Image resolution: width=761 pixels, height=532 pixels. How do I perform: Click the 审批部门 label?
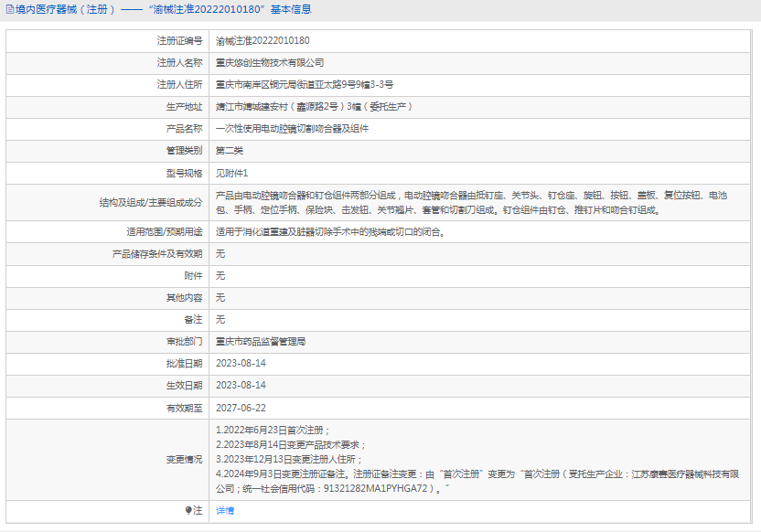pos(185,342)
